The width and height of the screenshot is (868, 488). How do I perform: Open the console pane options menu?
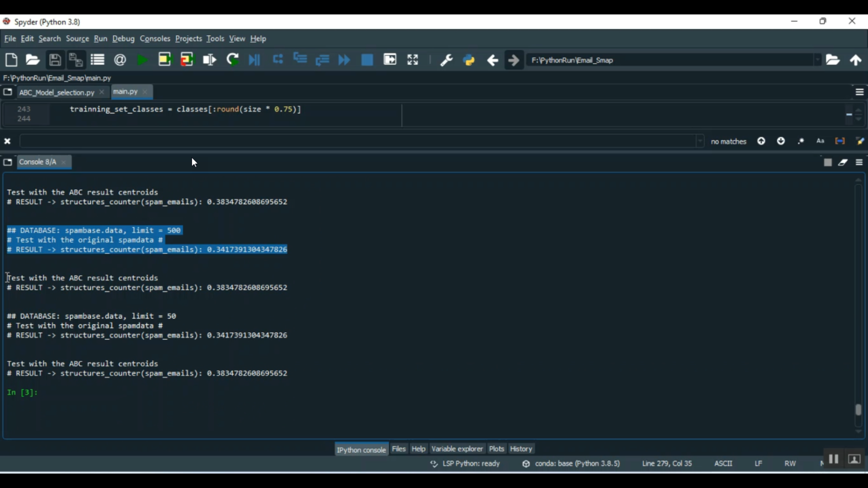pyautogui.click(x=859, y=162)
